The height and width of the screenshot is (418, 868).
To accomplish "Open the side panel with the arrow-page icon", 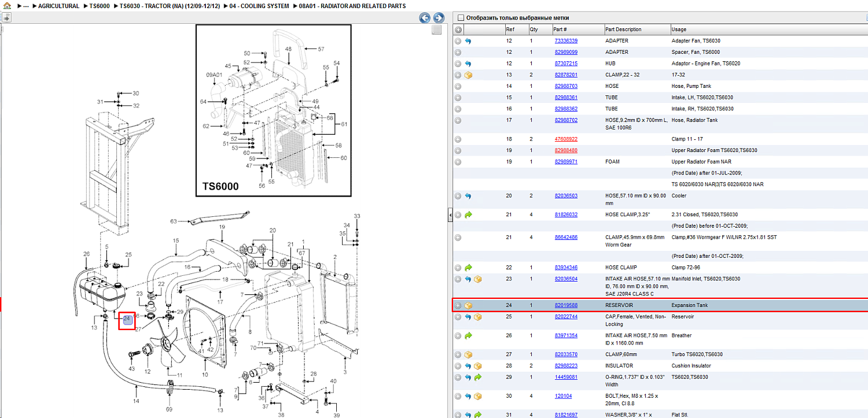I will pyautogui.click(x=7, y=18).
